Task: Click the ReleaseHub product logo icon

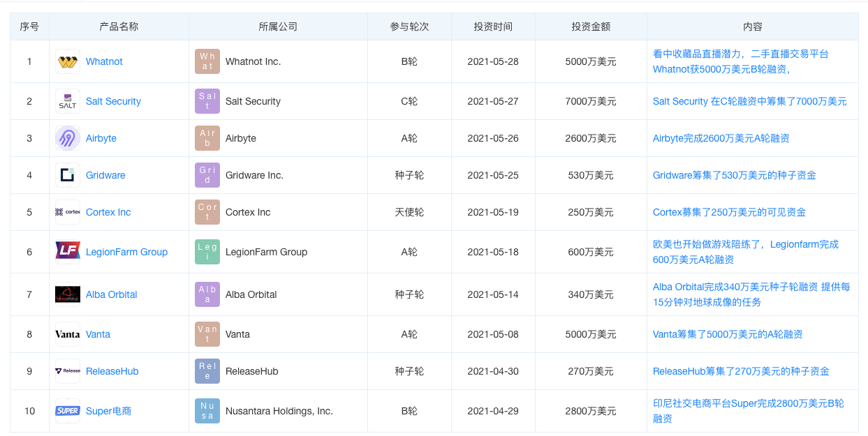Action: (x=68, y=371)
